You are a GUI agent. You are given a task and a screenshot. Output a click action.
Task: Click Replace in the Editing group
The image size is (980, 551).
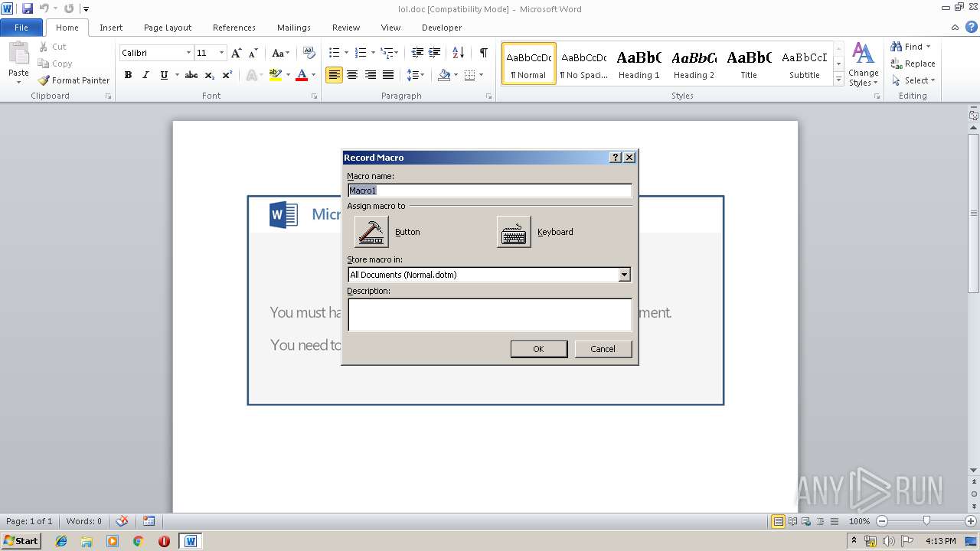(913, 64)
